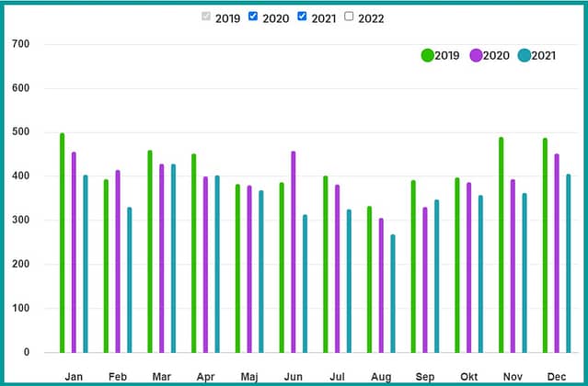
Task: Select the purple 2020 bar for Feb
Action: coord(118,262)
